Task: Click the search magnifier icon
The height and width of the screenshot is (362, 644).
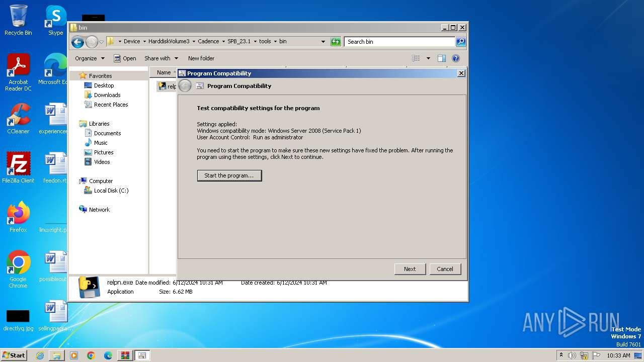Action: tap(461, 42)
